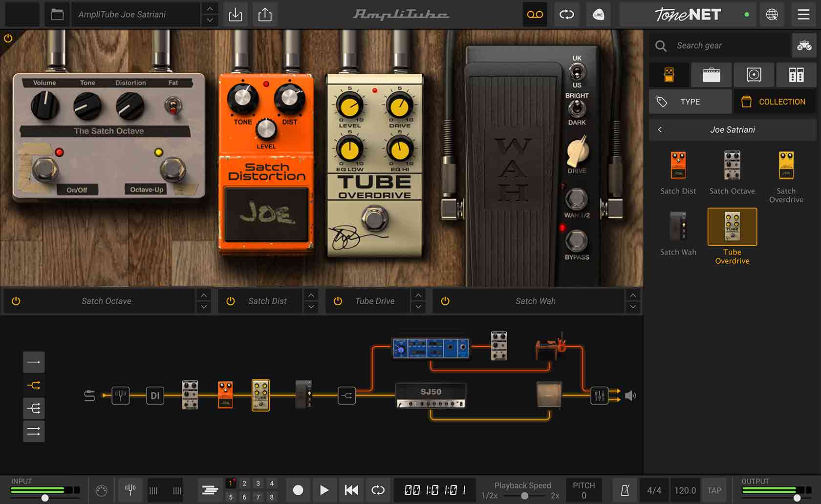
Task: Select next model for Satch Wah slot
Action: click(633, 307)
